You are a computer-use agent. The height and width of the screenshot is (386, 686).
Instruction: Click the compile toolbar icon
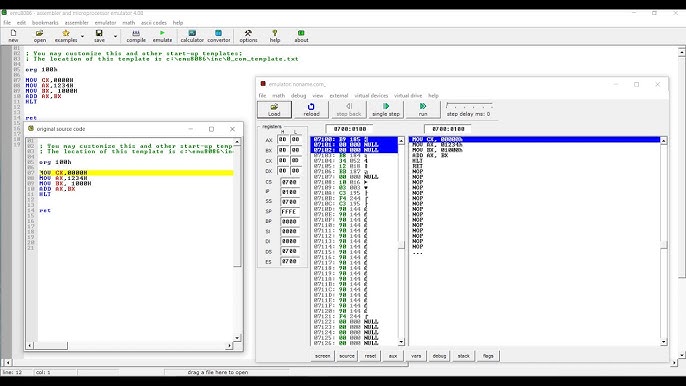tap(136, 36)
